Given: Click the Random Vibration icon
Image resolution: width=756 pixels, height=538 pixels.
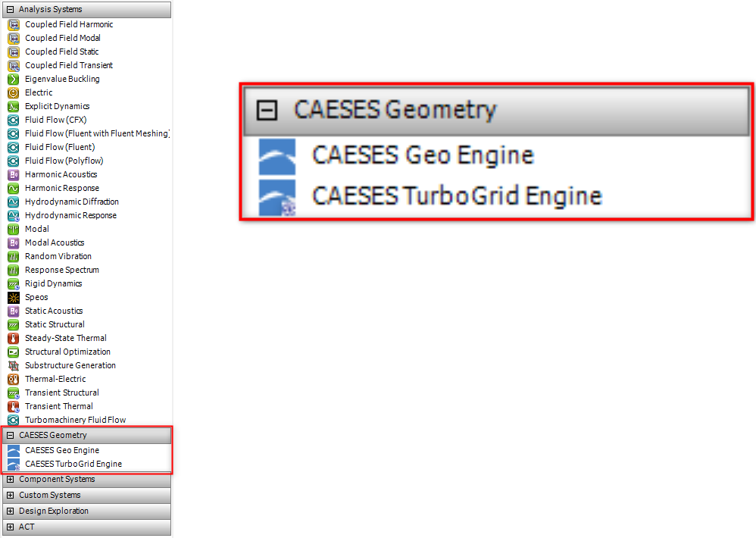Looking at the screenshot, I should point(14,256).
